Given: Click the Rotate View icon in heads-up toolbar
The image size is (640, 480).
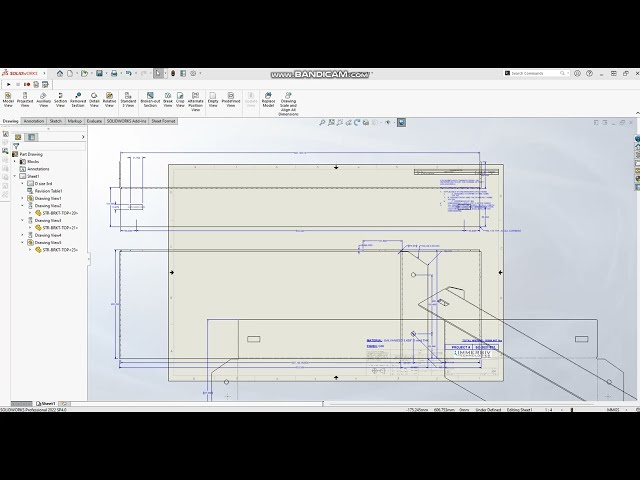Looking at the screenshot, I should tap(357, 122).
